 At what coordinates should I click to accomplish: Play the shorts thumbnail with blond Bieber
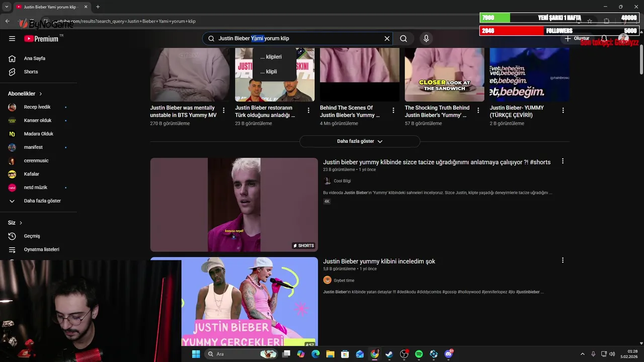(234, 205)
